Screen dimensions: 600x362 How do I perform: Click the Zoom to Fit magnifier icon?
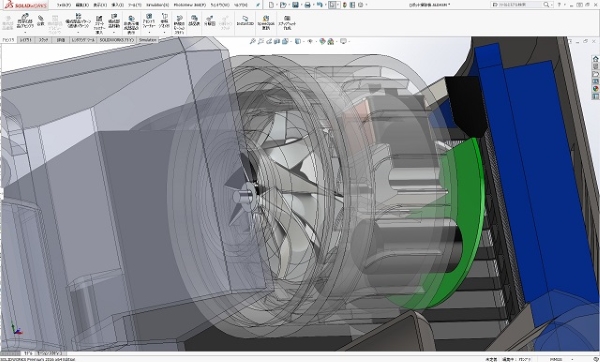(x=253, y=41)
